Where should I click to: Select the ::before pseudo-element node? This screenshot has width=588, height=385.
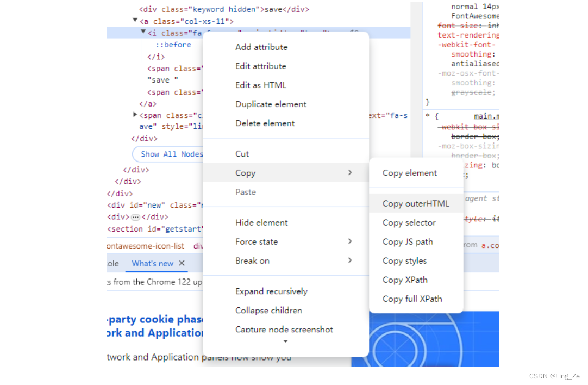[173, 45]
